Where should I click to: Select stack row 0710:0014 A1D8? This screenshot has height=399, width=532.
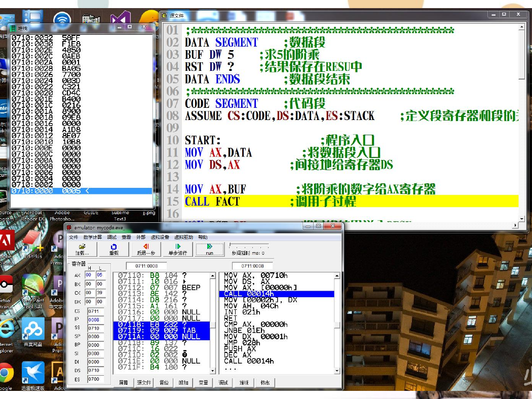tap(82, 130)
